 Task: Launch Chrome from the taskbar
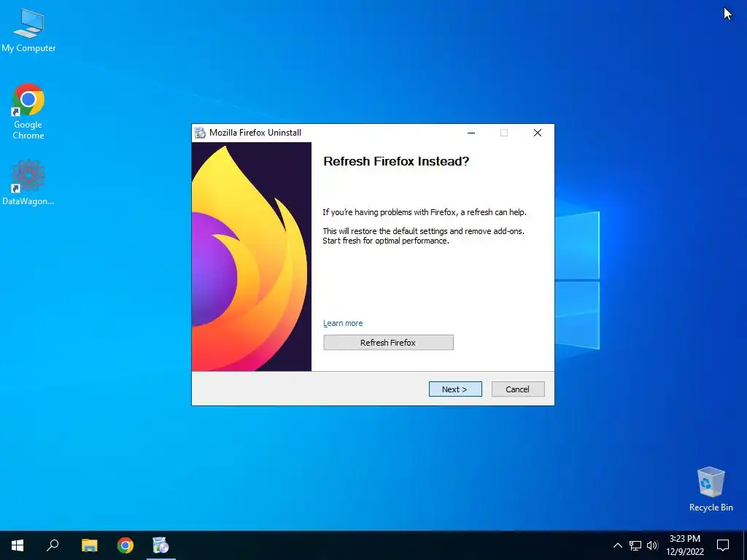click(x=125, y=545)
